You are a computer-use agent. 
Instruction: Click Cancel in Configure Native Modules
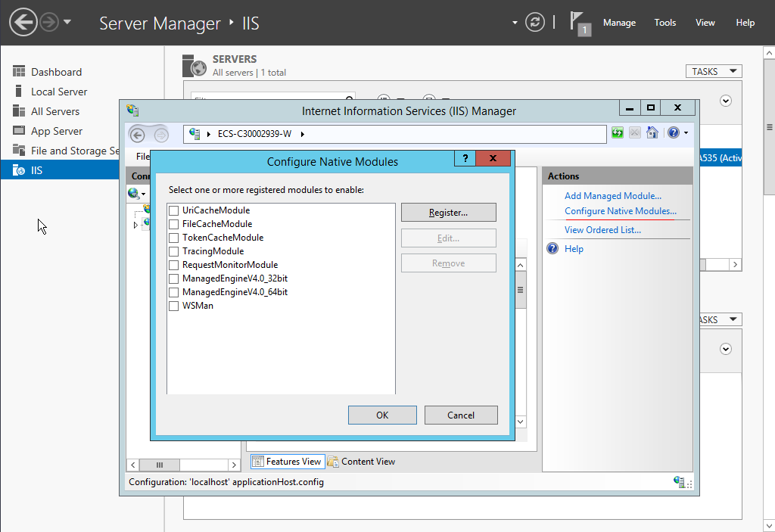[461, 415]
